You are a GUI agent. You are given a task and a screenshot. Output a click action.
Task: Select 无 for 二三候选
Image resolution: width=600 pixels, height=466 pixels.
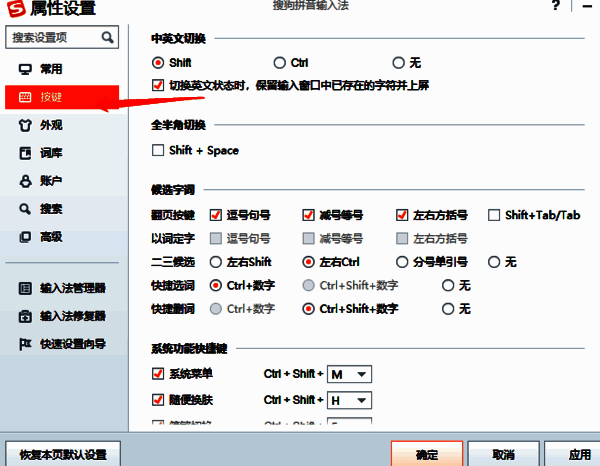(494, 262)
